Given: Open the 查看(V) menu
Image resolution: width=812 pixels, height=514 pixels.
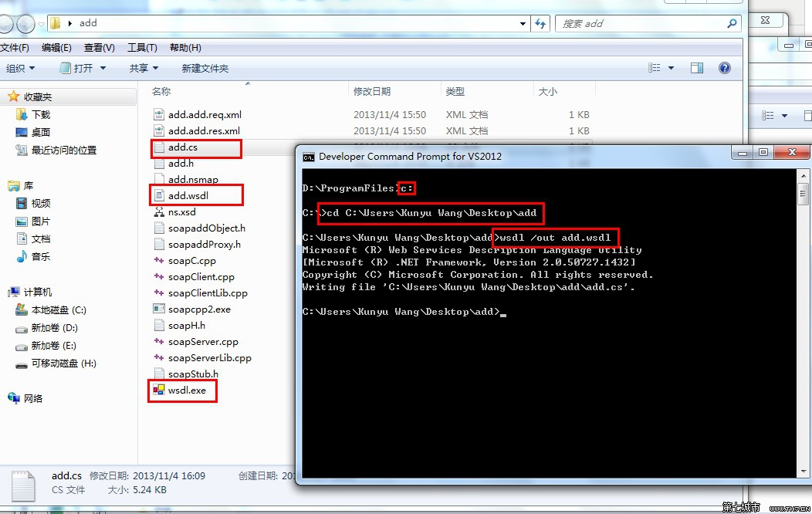Looking at the screenshot, I should [100, 48].
